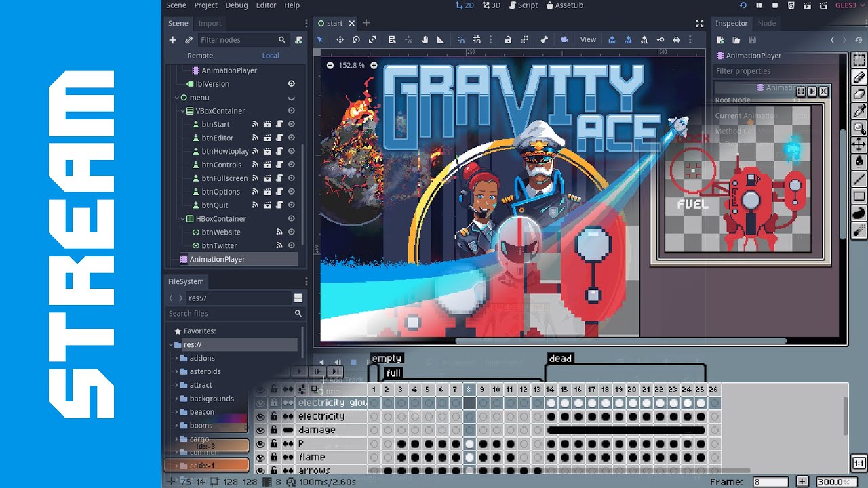Click the instance scene link icon
868x488 pixels.
pyautogui.click(x=189, y=40)
